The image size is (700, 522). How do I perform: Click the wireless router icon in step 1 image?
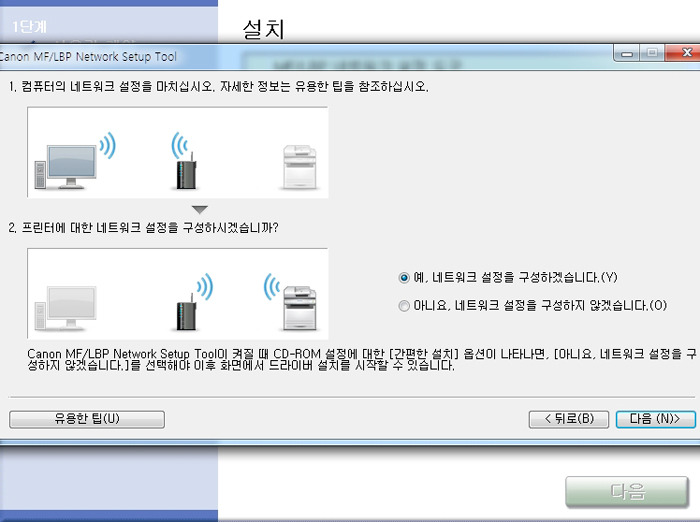[186, 171]
